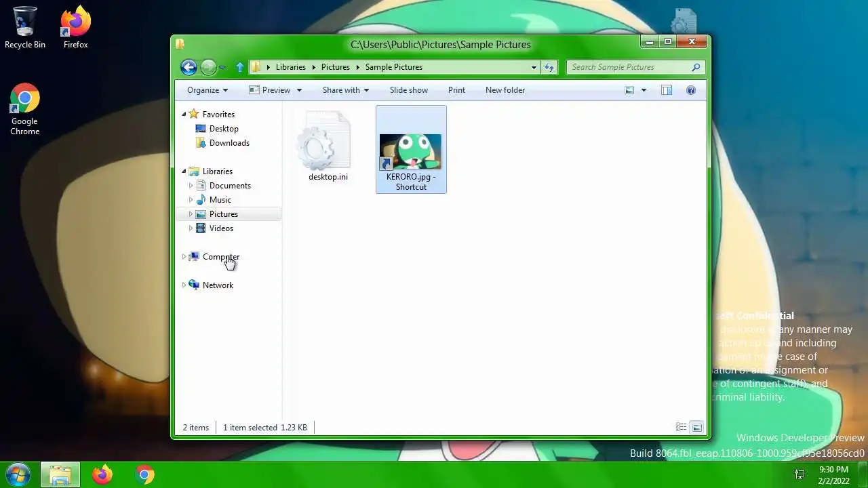Open the Windows Start button
The height and width of the screenshot is (488, 868).
point(18,474)
